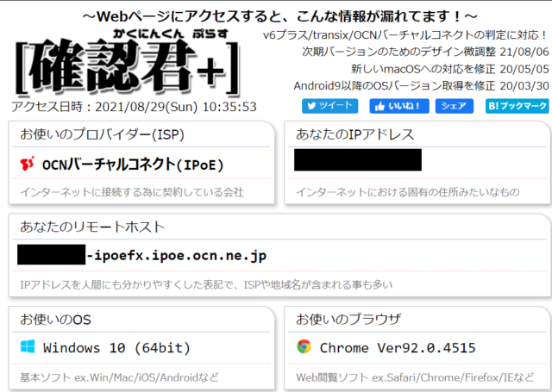Click the blue シェア button
The width and height of the screenshot is (552, 392).
pyautogui.click(x=455, y=106)
